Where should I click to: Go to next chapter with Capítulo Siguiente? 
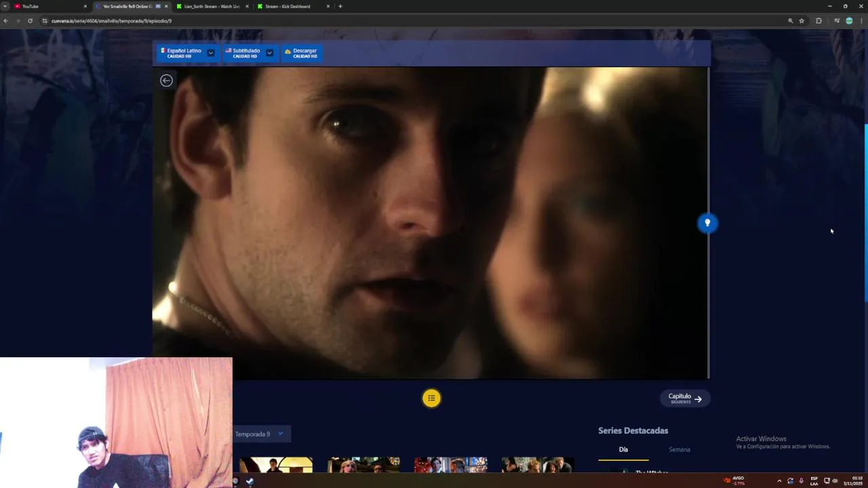[685, 399]
